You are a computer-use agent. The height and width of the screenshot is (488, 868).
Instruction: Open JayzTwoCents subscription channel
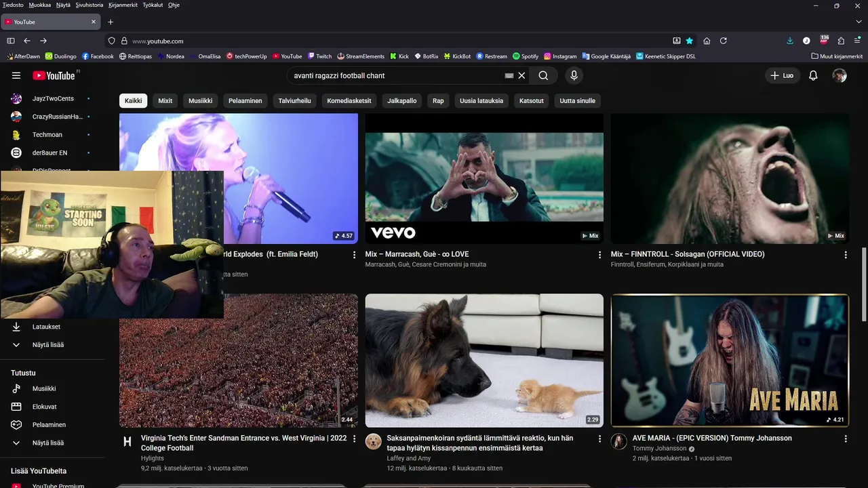[52, 99]
